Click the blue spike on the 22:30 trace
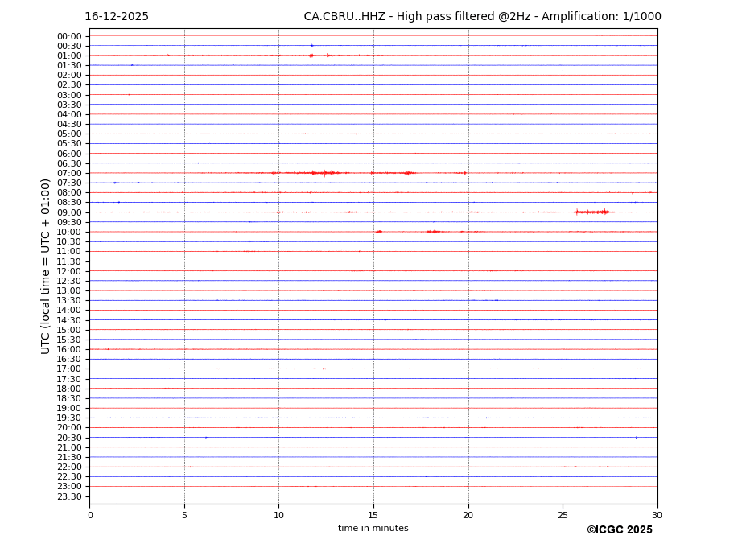746x560 pixels. [427, 476]
